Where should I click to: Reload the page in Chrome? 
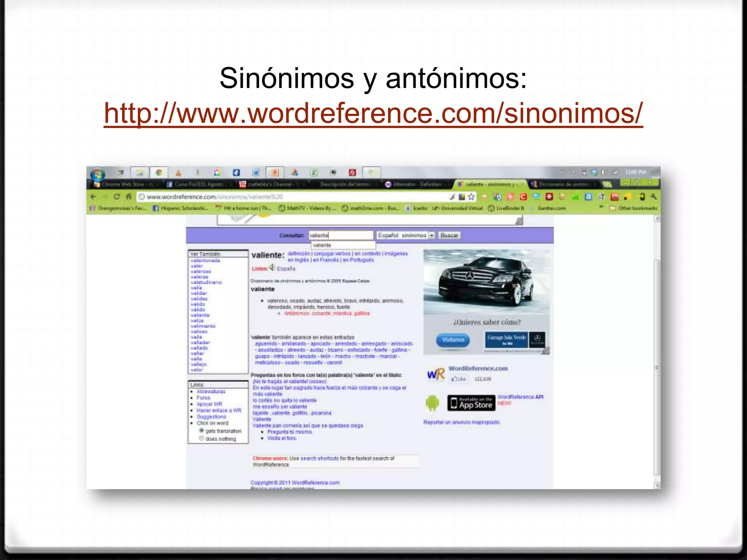[x=117, y=197]
